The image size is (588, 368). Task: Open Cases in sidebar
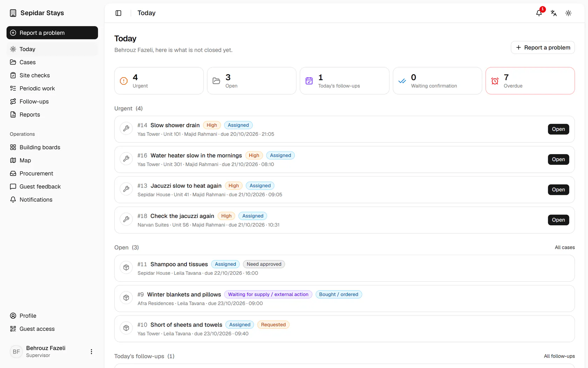coord(52,62)
